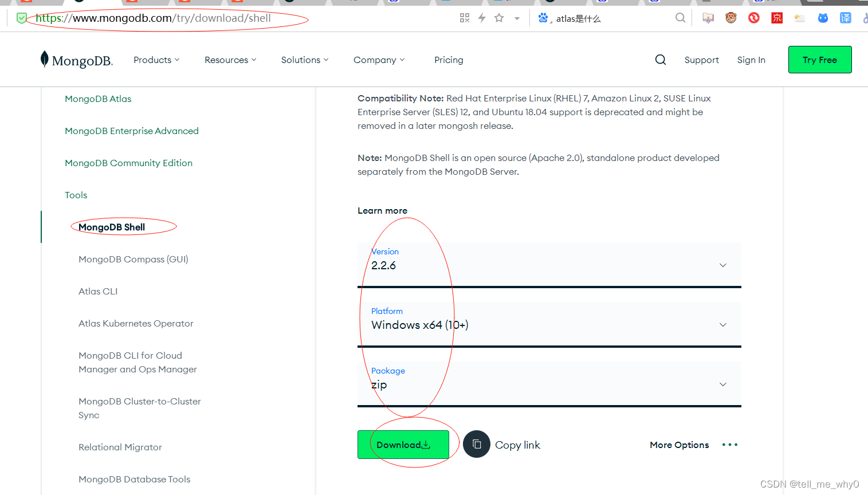Open MongoDB Atlas sidebar link

98,99
